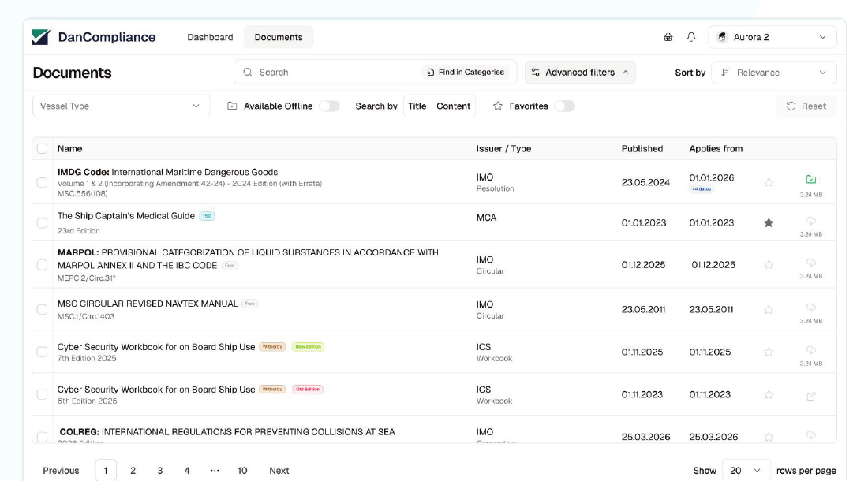Select Search by Title option
The image size is (868, 481).
[x=417, y=106]
